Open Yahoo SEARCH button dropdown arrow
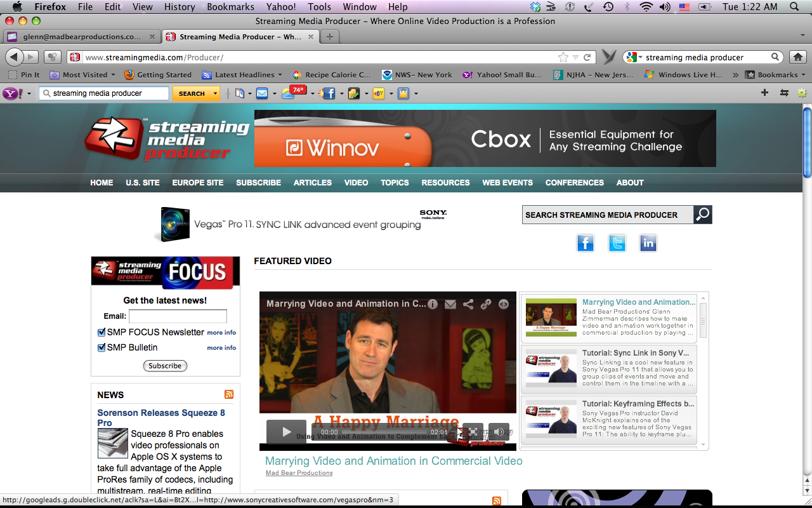Screen dimensions: 812x508 pos(215,93)
